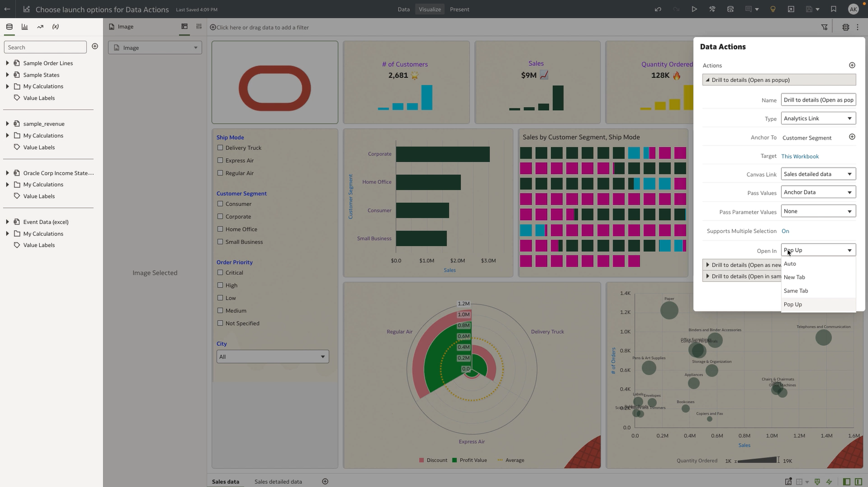Click the This Workbook target link
This screenshot has height=487, width=868.
[800, 156]
